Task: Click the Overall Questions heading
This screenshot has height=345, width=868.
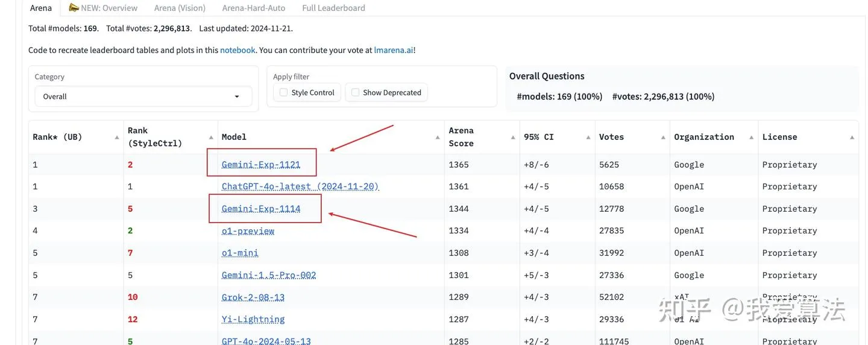Action: [547, 76]
